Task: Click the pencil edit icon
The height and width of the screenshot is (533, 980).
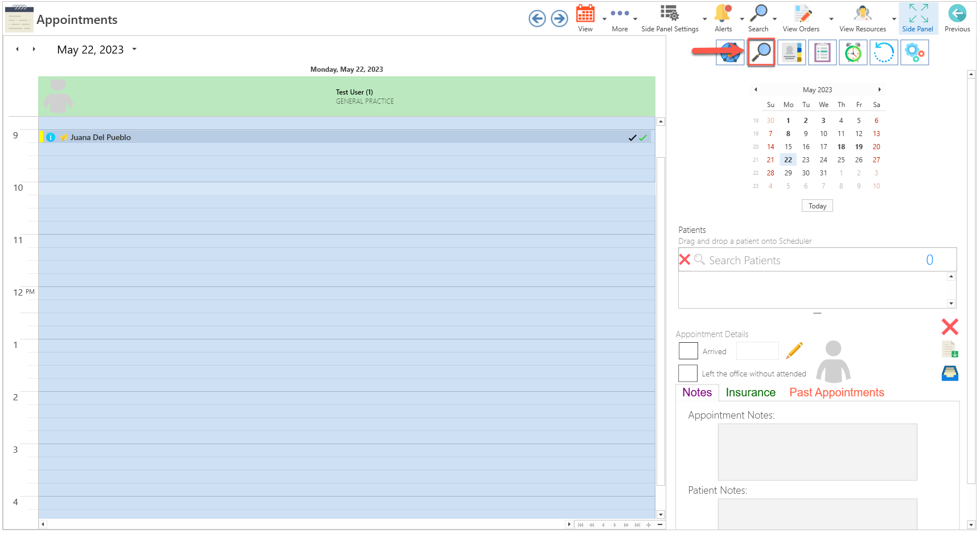Action: [x=794, y=350]
